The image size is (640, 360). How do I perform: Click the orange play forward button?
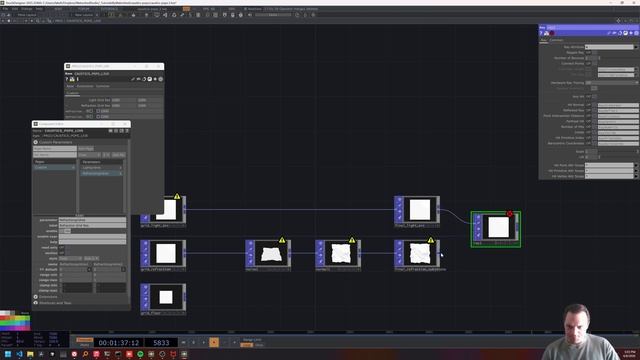(214, 342)
